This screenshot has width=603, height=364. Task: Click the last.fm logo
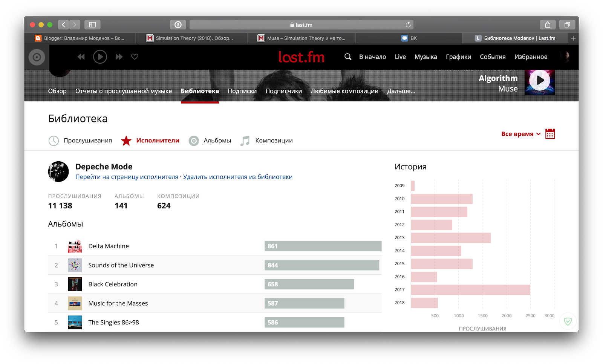coord(301,57)
